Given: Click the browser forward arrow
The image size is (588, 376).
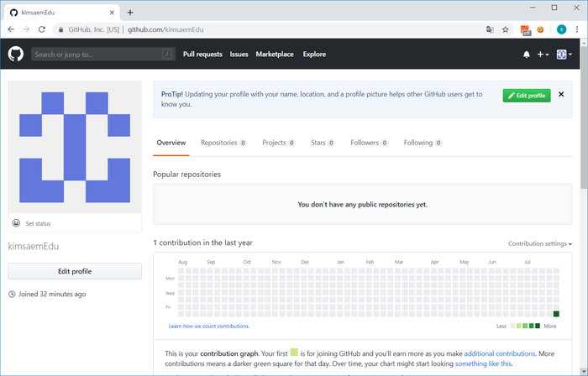Looking at the screenshot, I should click(26, 29).
